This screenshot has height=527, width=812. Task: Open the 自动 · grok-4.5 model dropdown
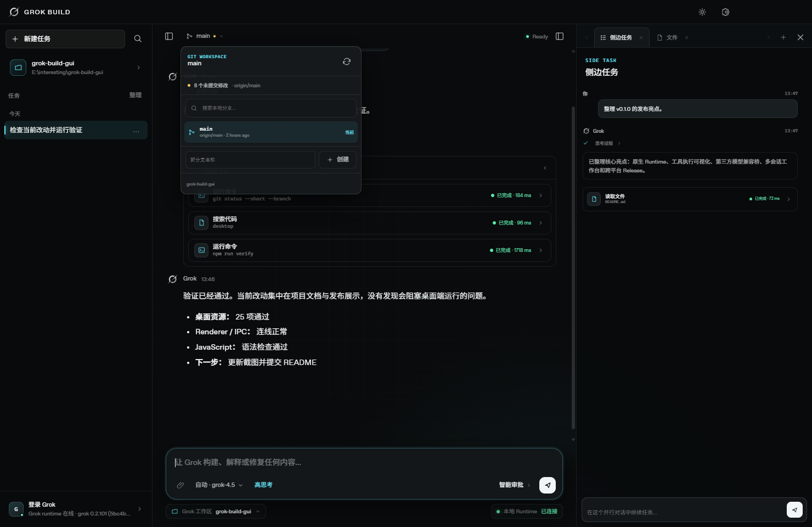(219, 485)
